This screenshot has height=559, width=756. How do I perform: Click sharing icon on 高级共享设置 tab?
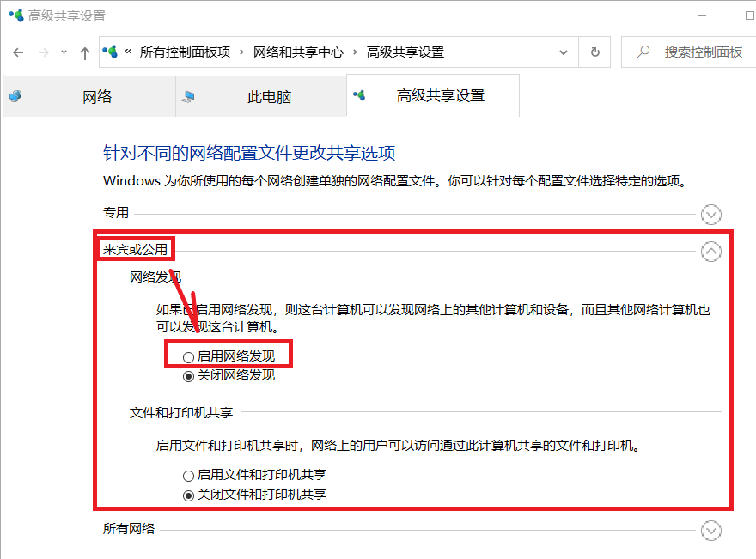tap(359, 95)
